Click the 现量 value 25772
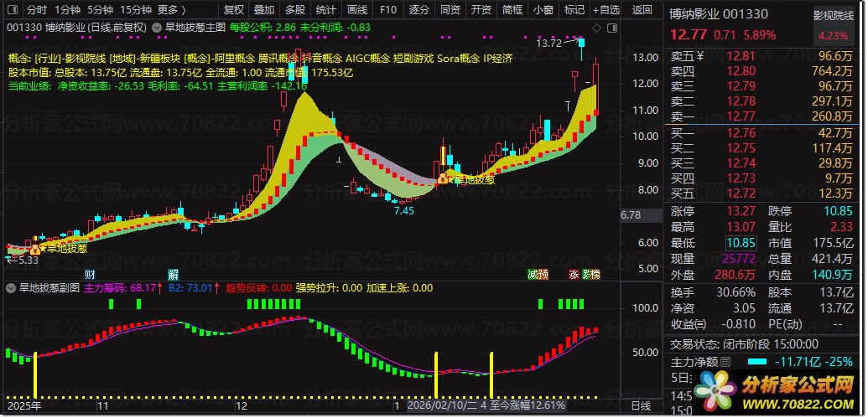Viewport: 868px width, 418px height. pos(741,258)
